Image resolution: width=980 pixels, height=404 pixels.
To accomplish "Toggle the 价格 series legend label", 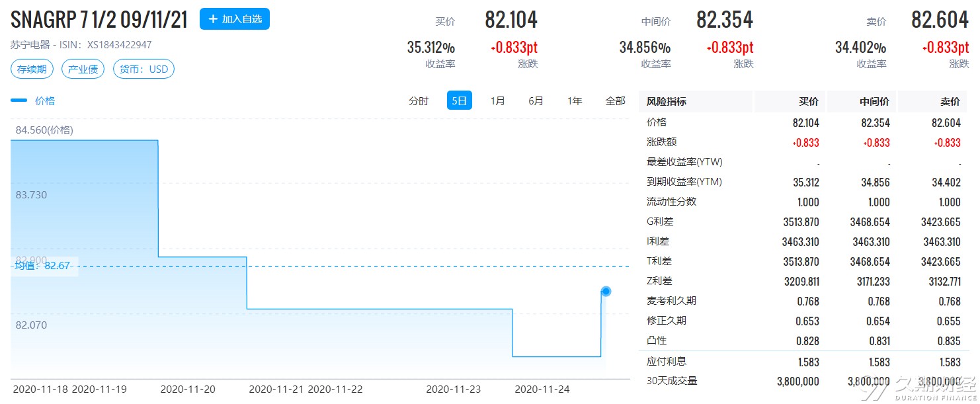I will (x=45, y=101).
